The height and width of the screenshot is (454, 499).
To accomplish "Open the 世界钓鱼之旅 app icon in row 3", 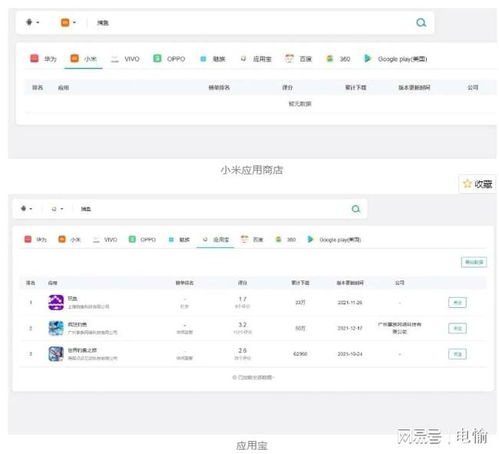I will coord(56,354).
